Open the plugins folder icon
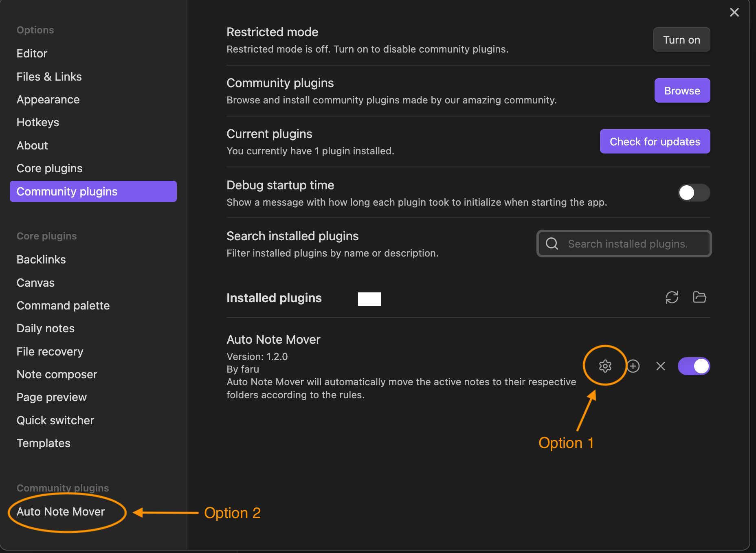This screenshot has height=553, width=756. (x=699, y=297)
